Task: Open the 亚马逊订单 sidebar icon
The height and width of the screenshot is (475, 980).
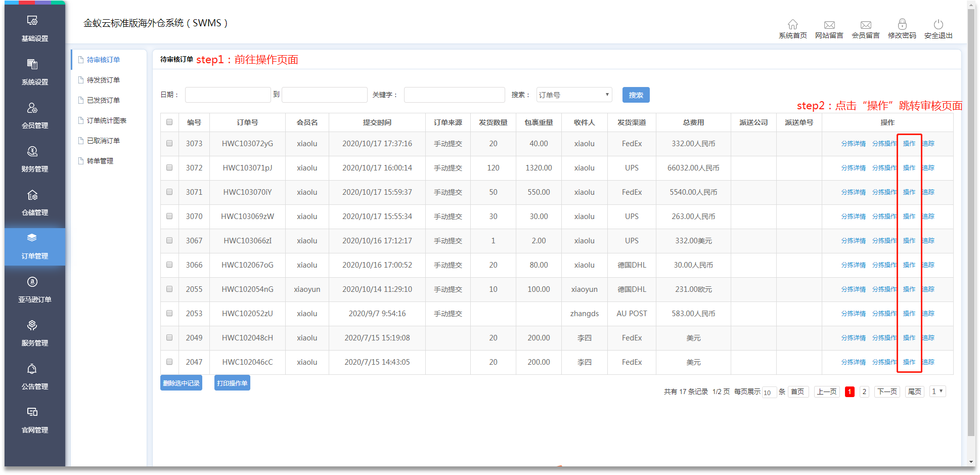Action: pos(32,282)
